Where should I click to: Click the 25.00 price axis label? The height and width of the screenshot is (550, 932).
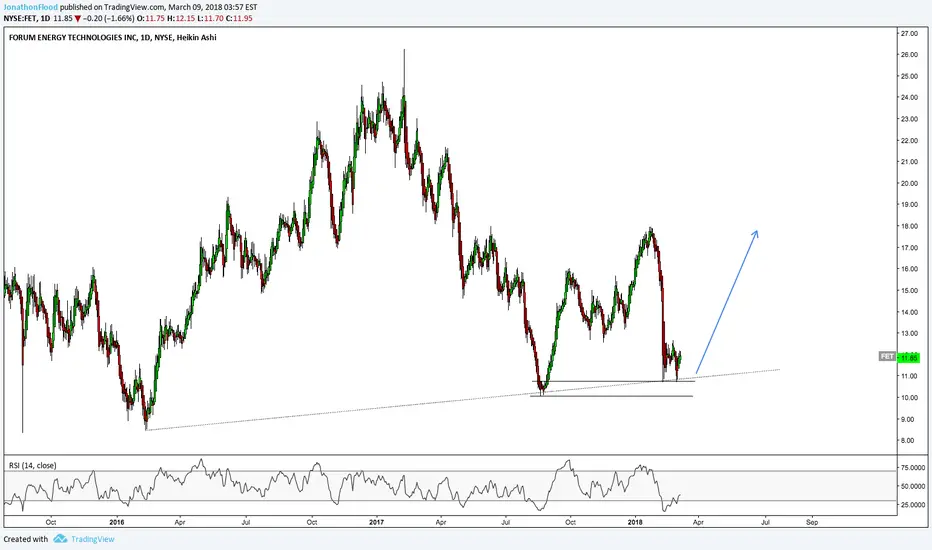point(909,76)
